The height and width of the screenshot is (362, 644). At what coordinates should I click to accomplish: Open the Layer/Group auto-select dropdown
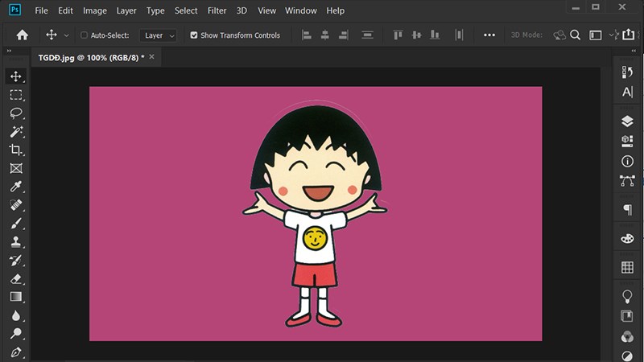(158, 35)
